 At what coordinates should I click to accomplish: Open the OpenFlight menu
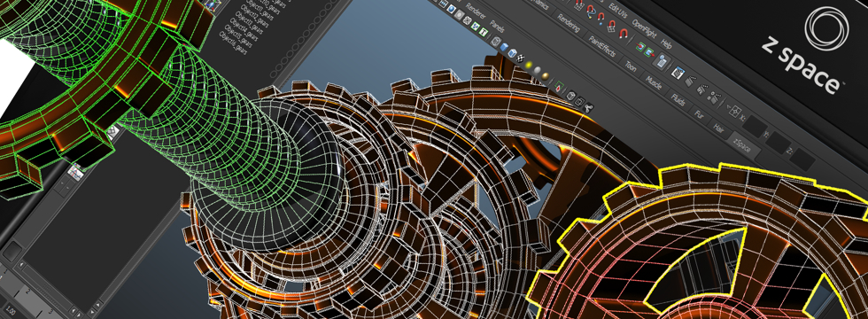(645, 28)
